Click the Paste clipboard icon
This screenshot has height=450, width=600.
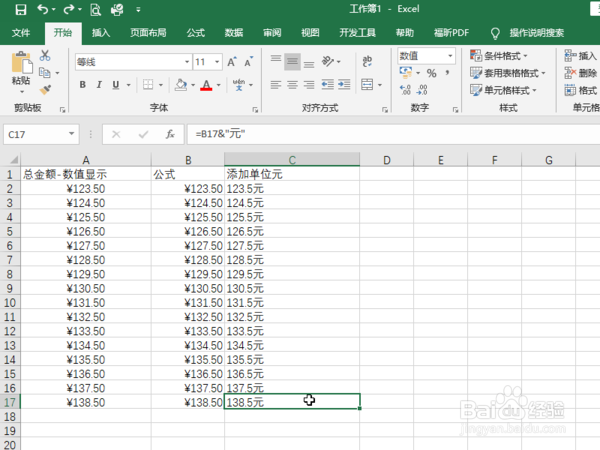(x=21, y=62)
